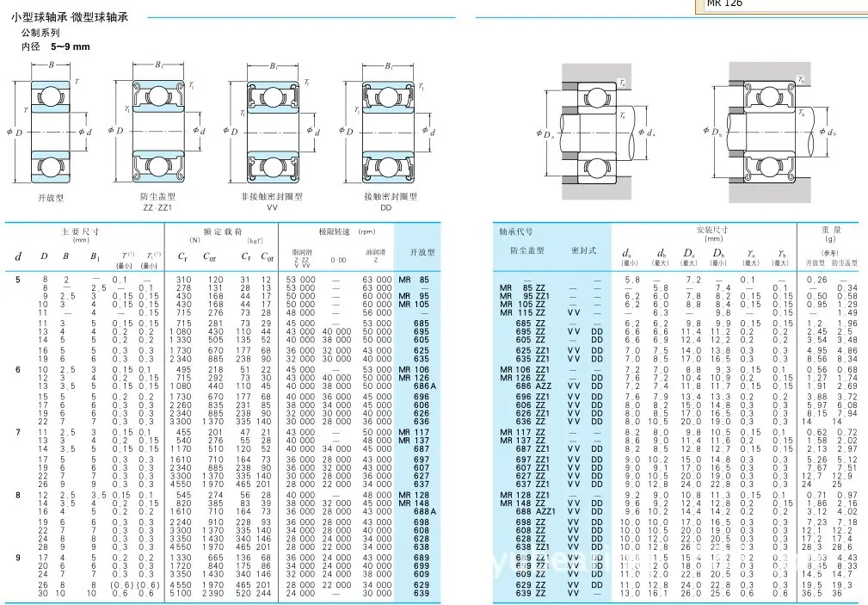Image resolution: width=868 pixels, height=605 pixels.
Task: Click the d column header in the left table
Action: pyautogui.click(x=18, y=256)
